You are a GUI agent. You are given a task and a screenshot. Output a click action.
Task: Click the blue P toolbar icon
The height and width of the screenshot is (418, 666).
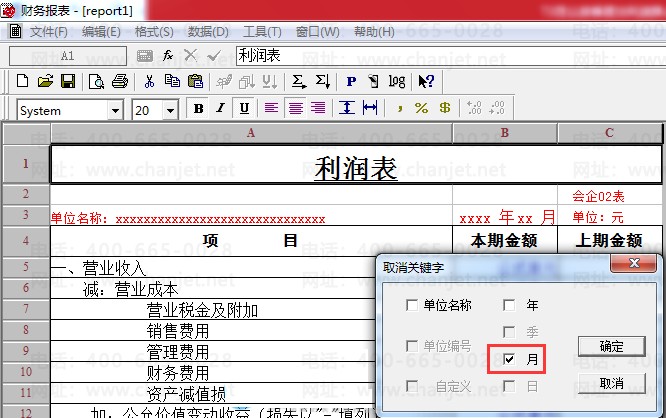click(351, 81)
